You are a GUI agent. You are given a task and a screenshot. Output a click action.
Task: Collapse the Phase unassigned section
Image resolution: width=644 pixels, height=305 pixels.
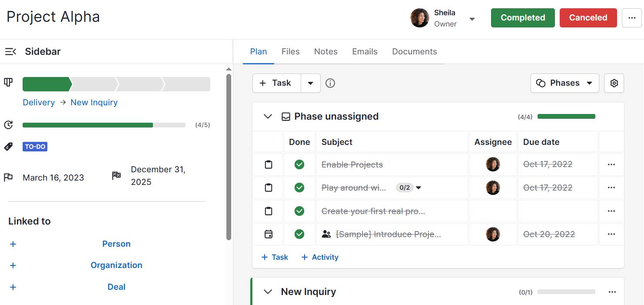tap(268, 117)
